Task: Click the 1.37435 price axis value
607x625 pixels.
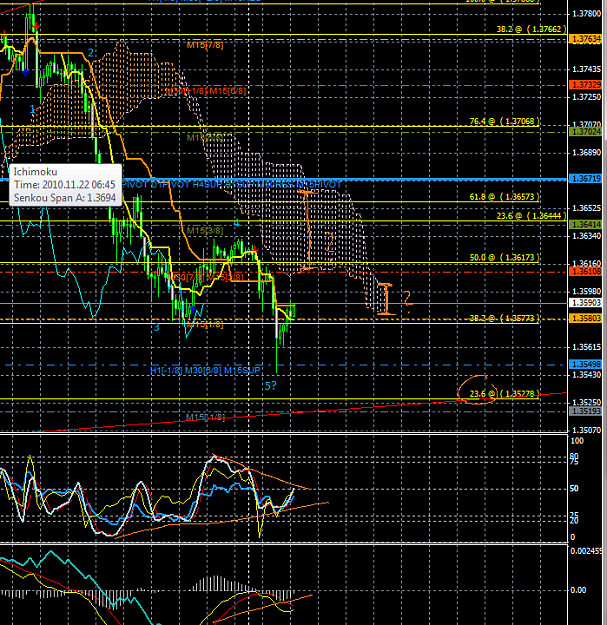Action: (x=586, y=69)
